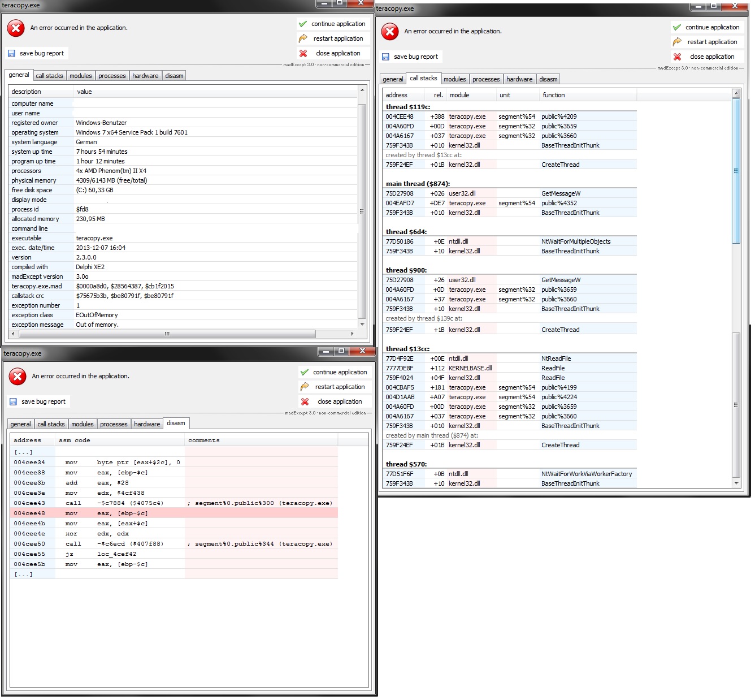Click the 'function' column header in the call stacks list

pos(588,95)
